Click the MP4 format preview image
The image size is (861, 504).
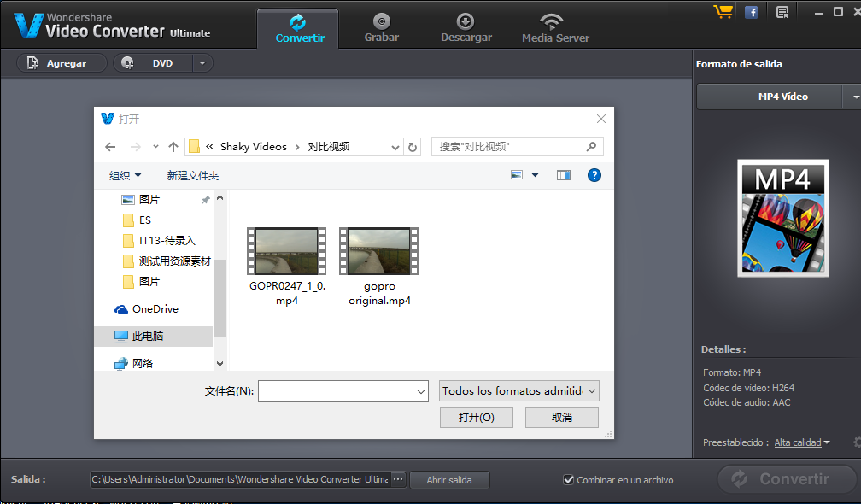click(x=782, y=218)
